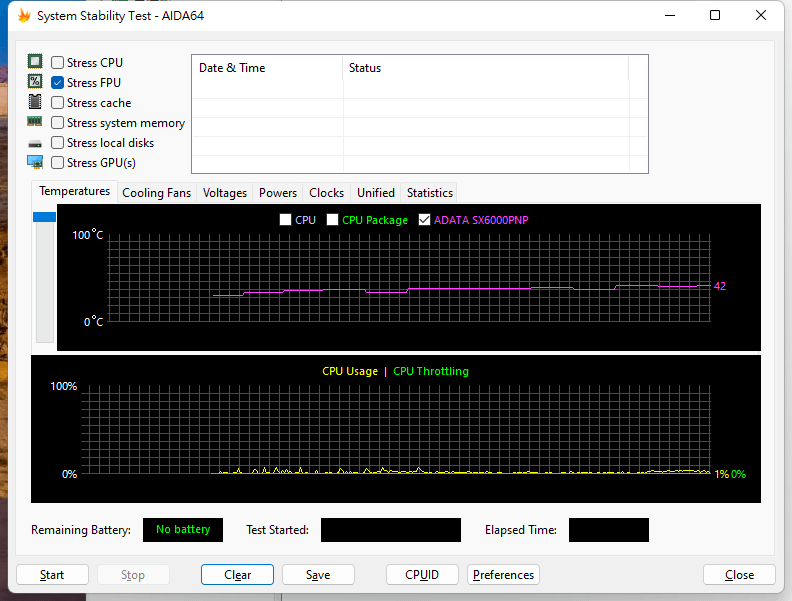Click the AIDA64 flame icon in title bar

coord(24,16)
